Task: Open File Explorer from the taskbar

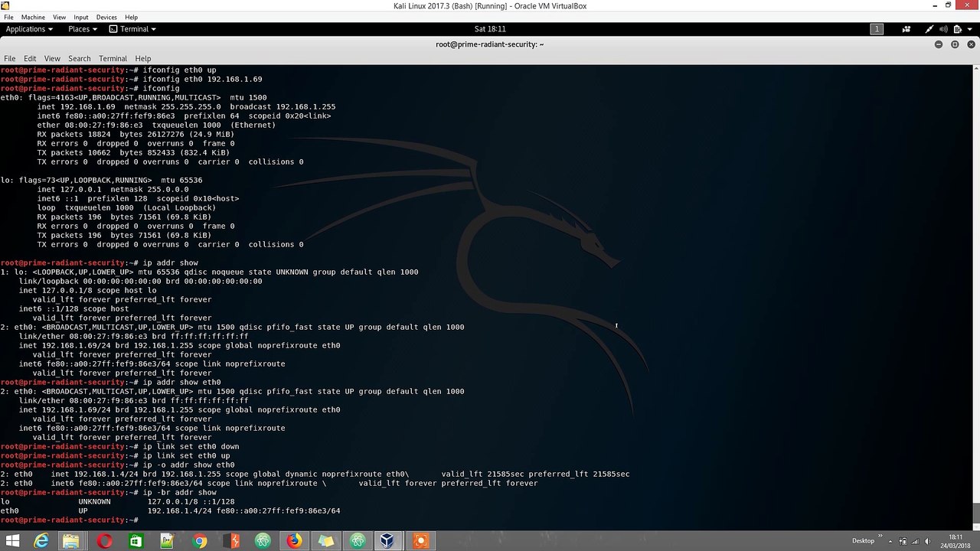Action: pyautogui.click(x=71, y=541)
